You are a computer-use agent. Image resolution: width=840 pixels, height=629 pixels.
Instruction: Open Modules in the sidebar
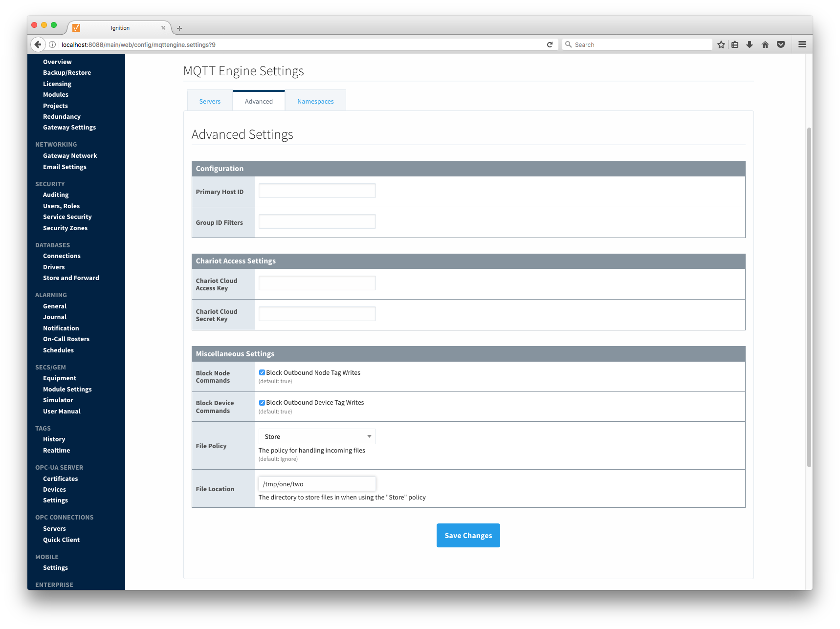point(56,95)
